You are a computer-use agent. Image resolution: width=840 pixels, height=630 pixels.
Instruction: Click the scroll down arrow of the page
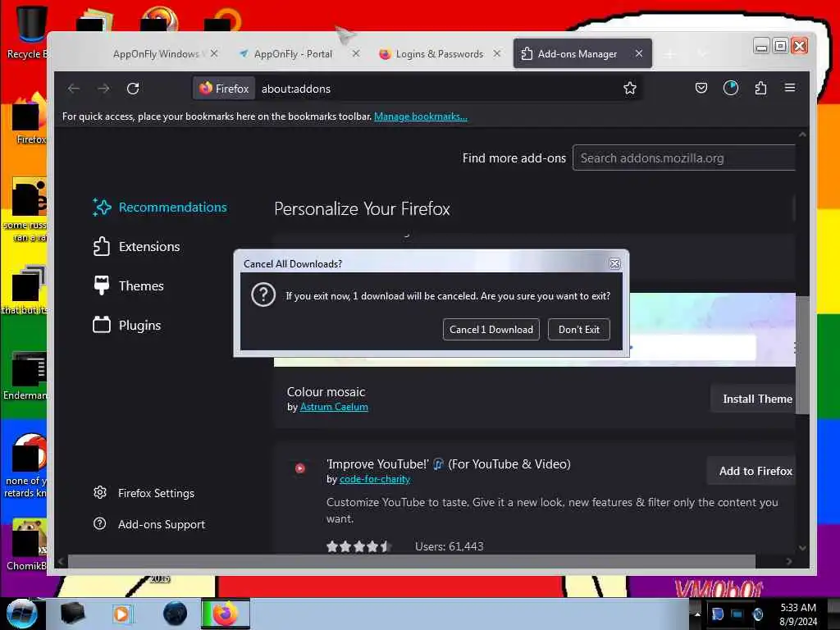(802, 547)
